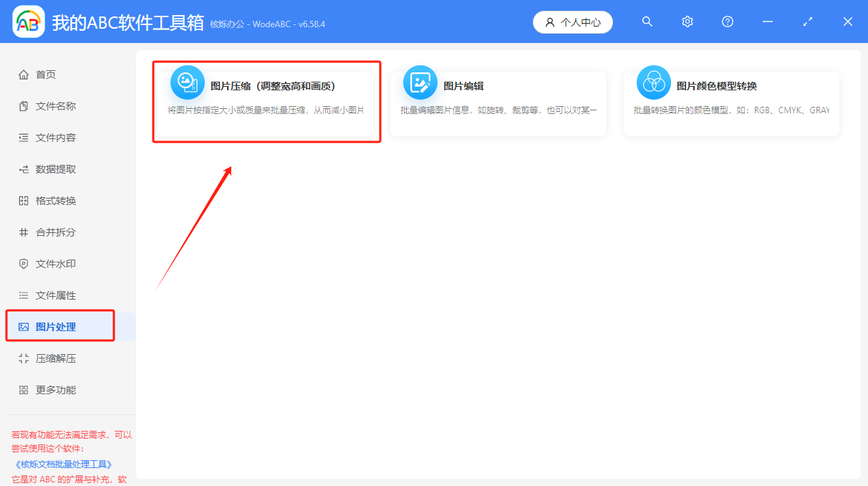Image resolution: width=868 pixels, height=486 pixels.
Task: Click the ABC app logo
Action: 26,22
